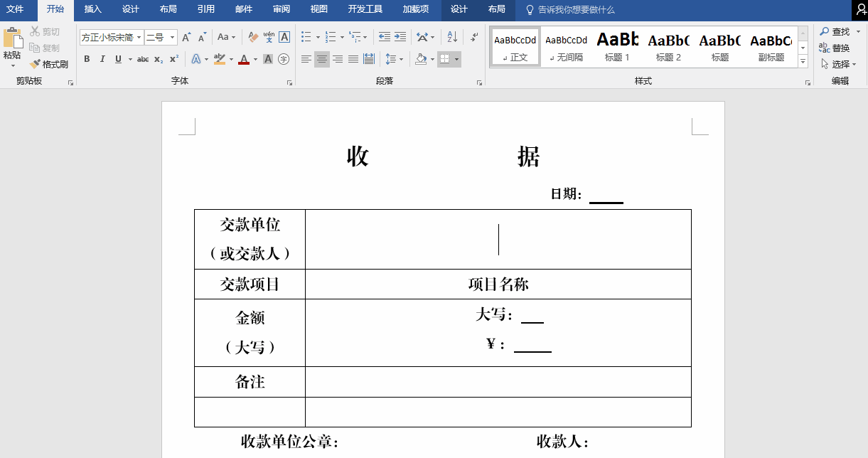The height and width of the screenshot is (458, 868).
Task: Click the 告诉我你想要做什么 search box
Action: click(x=576, y=10)
